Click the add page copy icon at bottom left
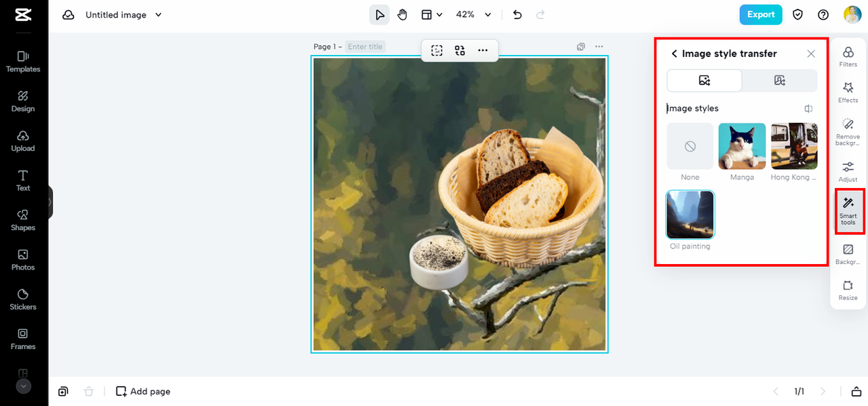 click(63, 391)
